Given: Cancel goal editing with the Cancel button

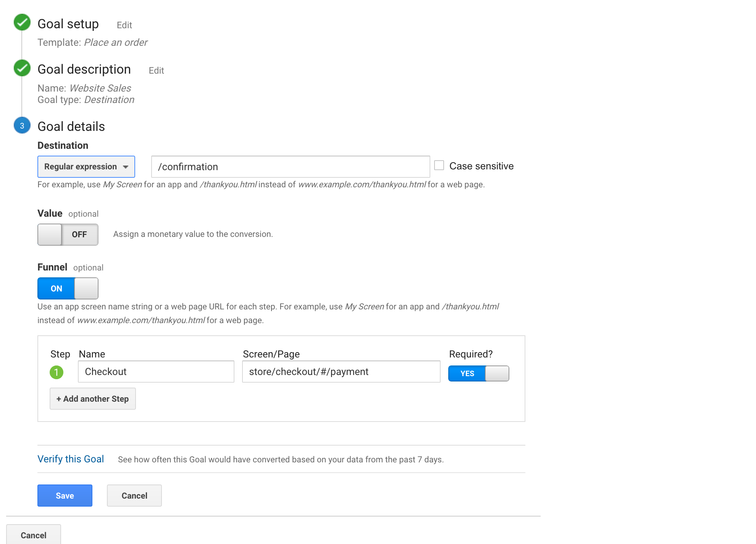Looking at the screenshot, I should pos(134,495).
